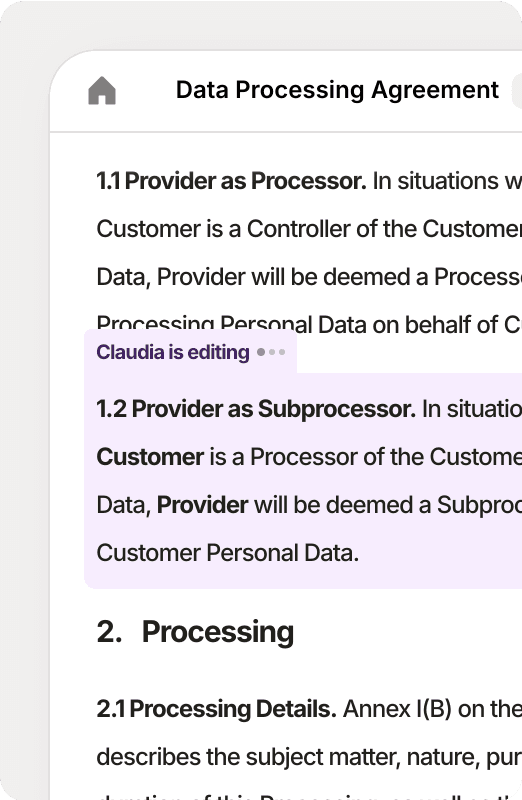522x800 pixels.
Task: Go to the home icon
Action: tap(102, 91)
